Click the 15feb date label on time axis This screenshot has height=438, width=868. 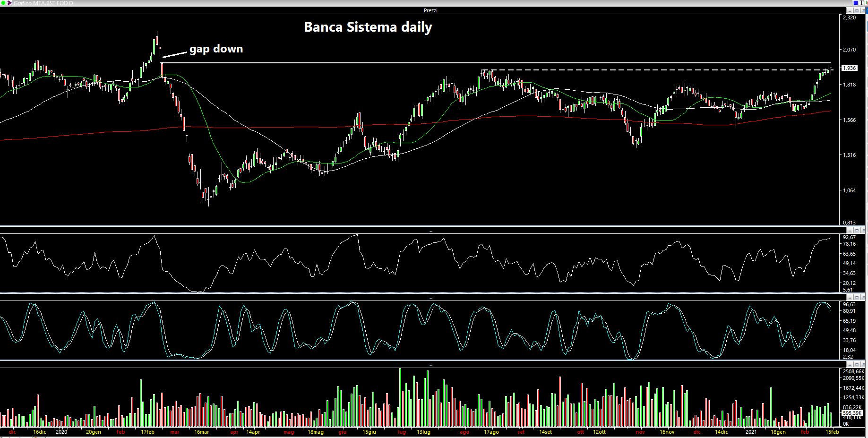coord(832,432)
